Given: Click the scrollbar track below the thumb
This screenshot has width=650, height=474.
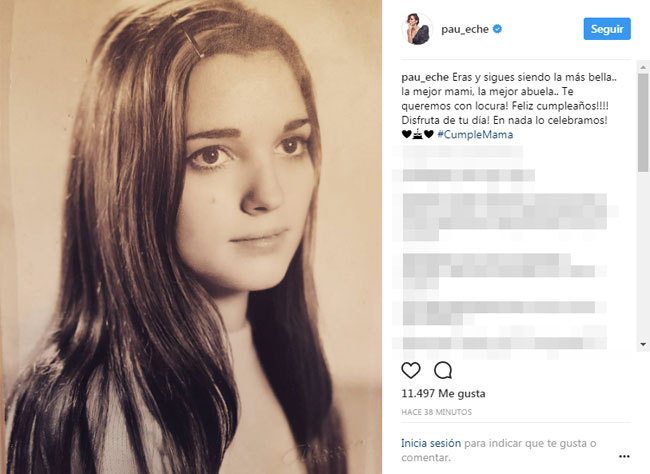Looking at the screenshot, I should [x=643, y=255].
